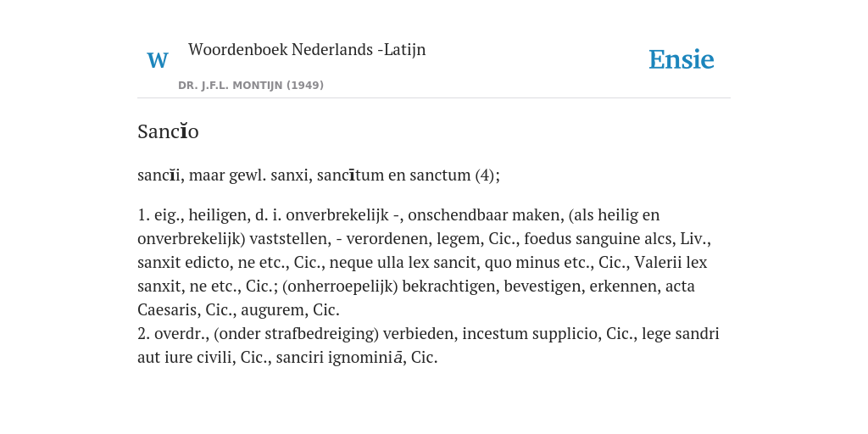The height and width of the screenshot is (434, 868).
Task: Click phrase foedus sanguine alcs, Liv.
Action: coord(617,239)
